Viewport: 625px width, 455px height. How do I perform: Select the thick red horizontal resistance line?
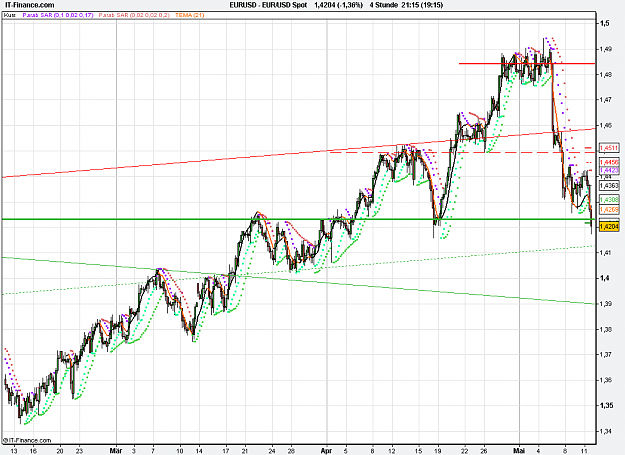[527, 63]
